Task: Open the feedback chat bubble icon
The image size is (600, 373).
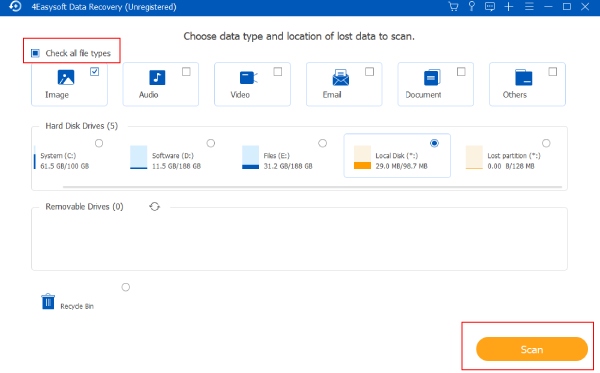Action: (490, 7)
